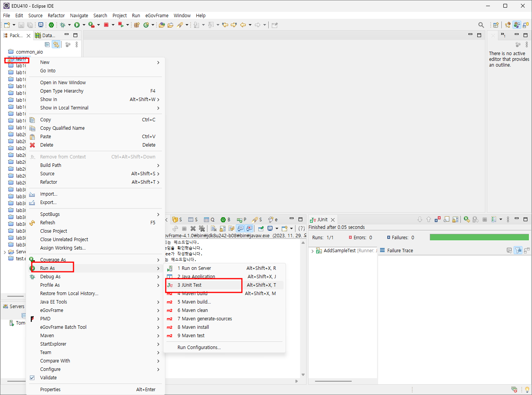The image size is (532, 395).
Task: Toggle Show Console When Standard Out Changes
Action: pos(240,229)
